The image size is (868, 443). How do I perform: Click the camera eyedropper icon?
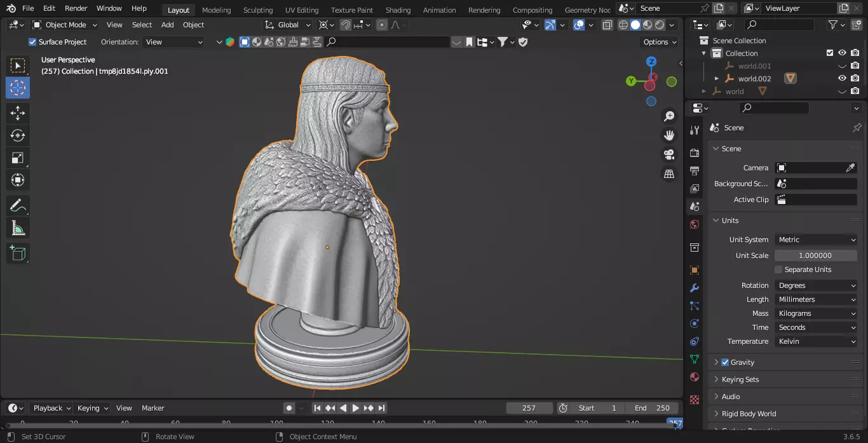pos(850,168)
